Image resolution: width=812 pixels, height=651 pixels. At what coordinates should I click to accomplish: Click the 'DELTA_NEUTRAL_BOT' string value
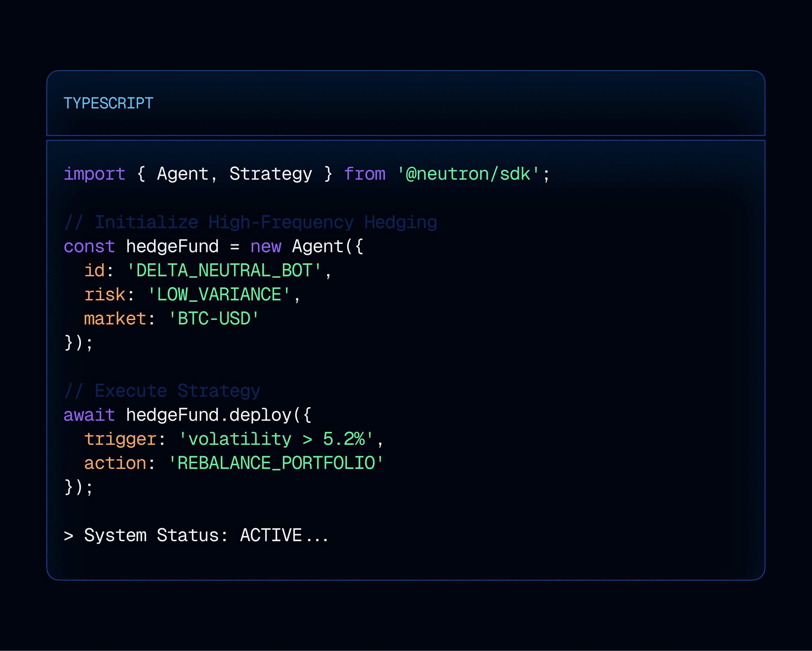pos(224,270)
